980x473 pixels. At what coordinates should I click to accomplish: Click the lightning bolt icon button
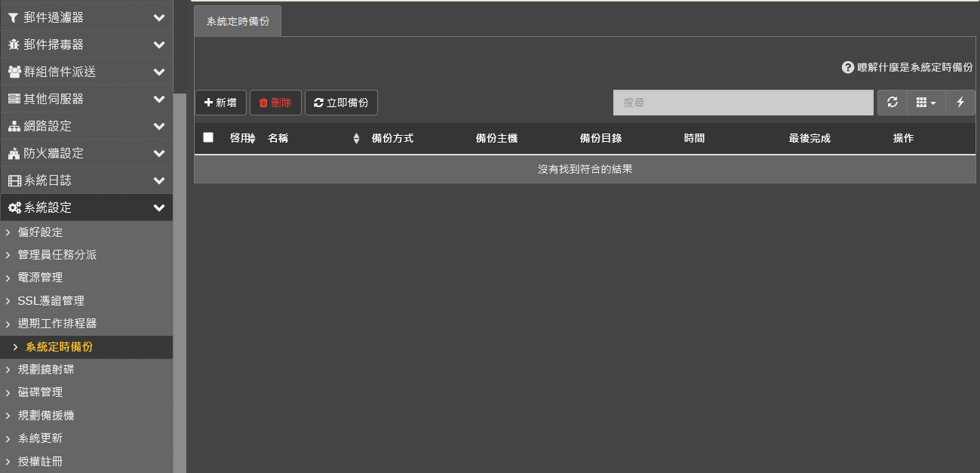click(x=960, y=103)
